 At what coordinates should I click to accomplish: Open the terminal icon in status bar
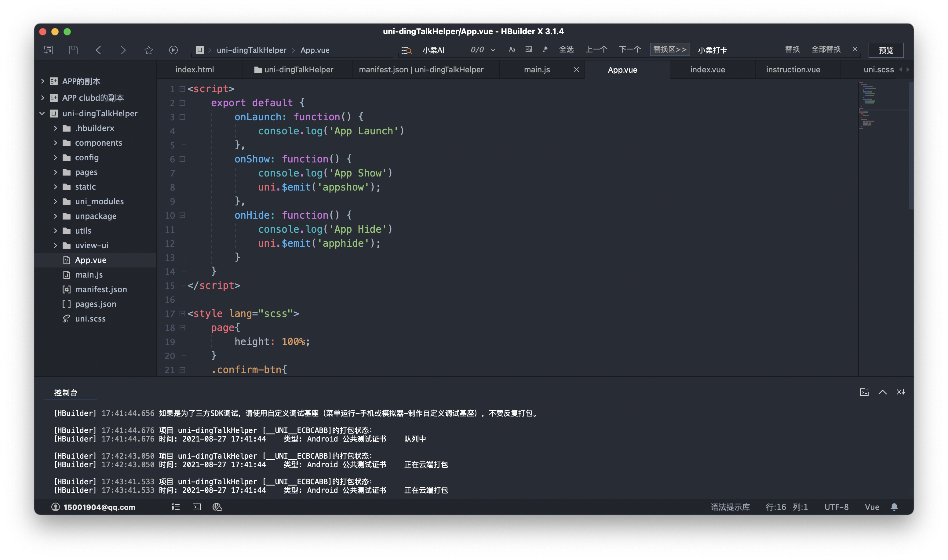197,507
